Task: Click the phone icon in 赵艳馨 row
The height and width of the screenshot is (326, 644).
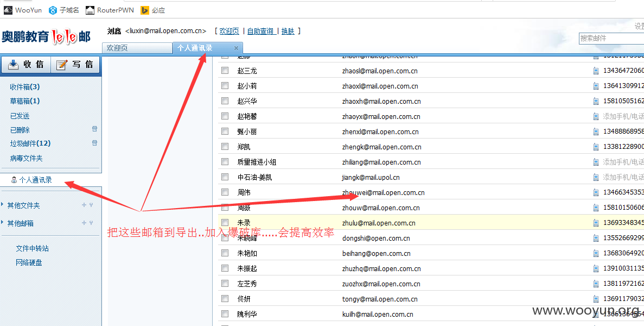Action: click(596, 116)
